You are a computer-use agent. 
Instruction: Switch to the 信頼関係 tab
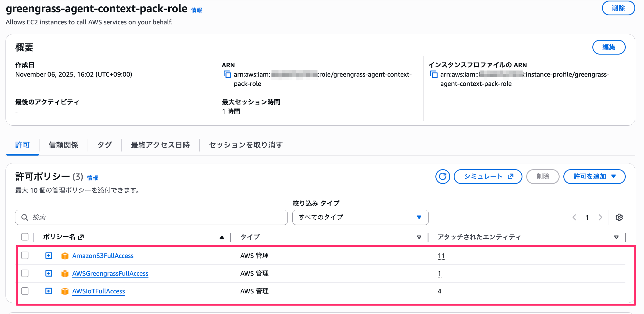point(63,145)
